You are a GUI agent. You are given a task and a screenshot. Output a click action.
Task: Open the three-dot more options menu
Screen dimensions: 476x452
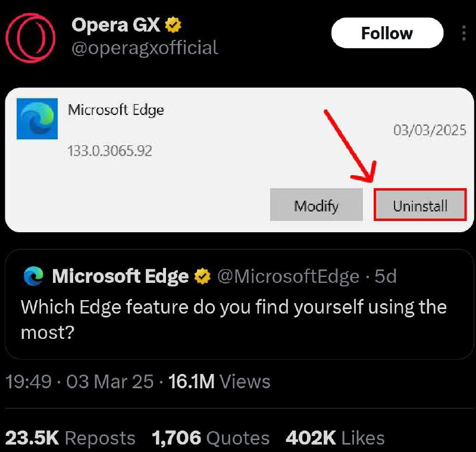tap(464, 33)
